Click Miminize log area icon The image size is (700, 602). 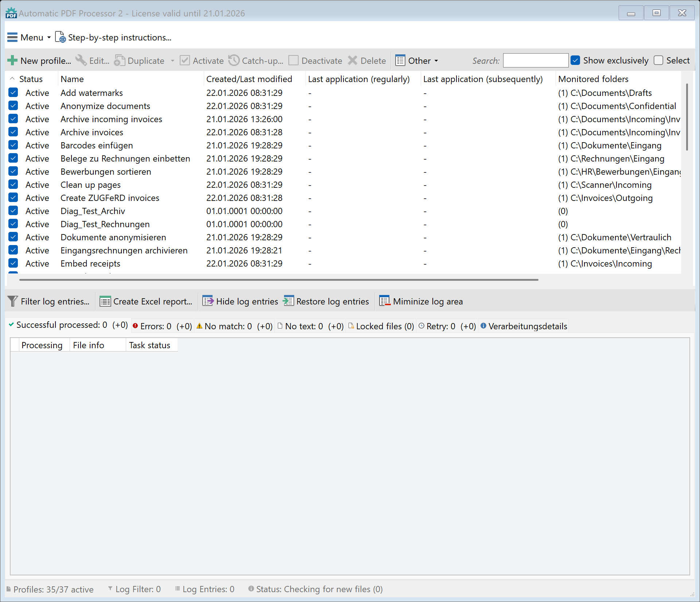pyautogui.click(x=385, y=301)
